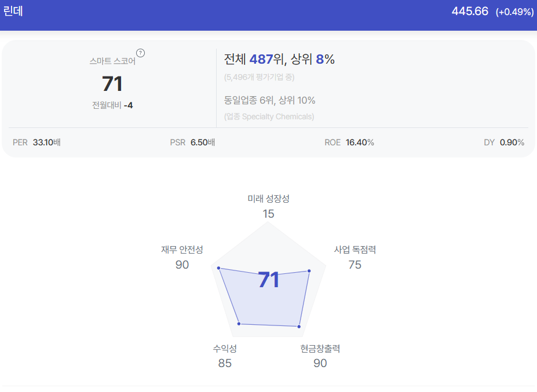Click the 미래 성장성 score label
537x392 pixels.
pos(269,199)
